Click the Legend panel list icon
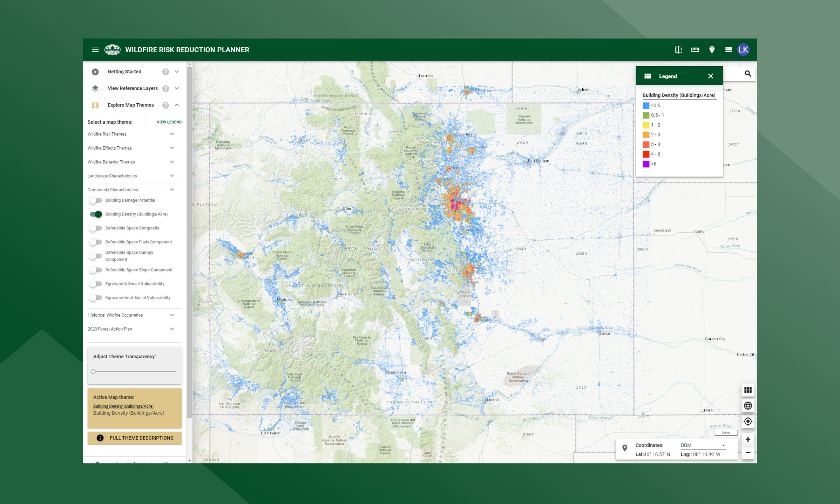This screenshot has height=504, width=840. click(x=648, y=76)
